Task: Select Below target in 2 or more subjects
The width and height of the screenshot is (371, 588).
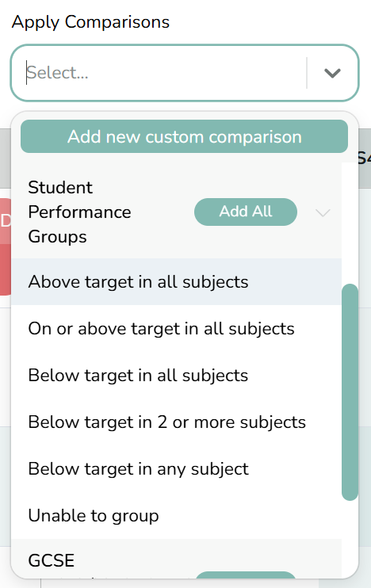Action: (x=176, y=422)
